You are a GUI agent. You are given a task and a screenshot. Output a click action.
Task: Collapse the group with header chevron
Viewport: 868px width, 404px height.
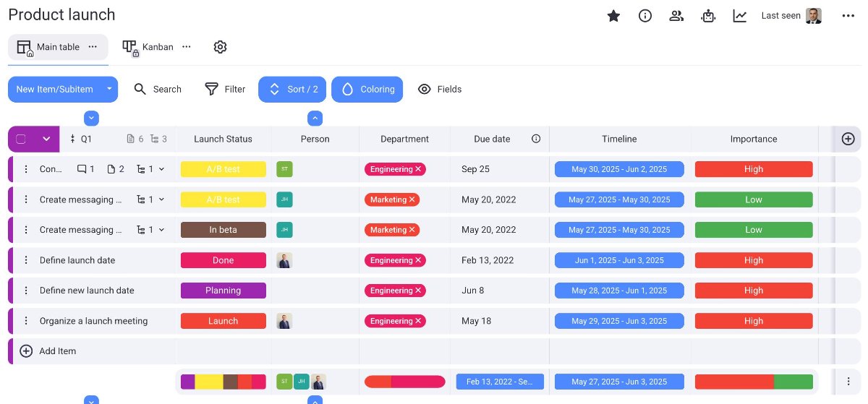coord(47,139)
